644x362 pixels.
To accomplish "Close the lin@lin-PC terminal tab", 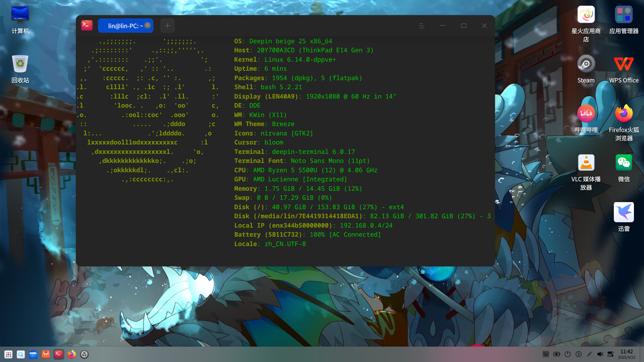I will tap(148, 25).
